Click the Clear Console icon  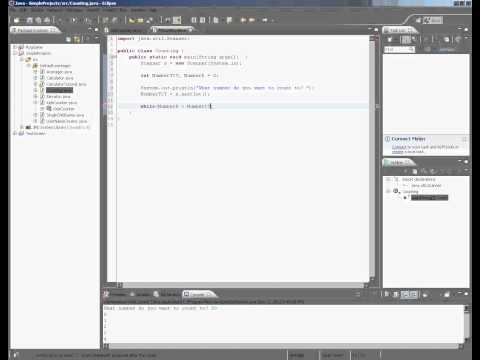coord(387,294)
